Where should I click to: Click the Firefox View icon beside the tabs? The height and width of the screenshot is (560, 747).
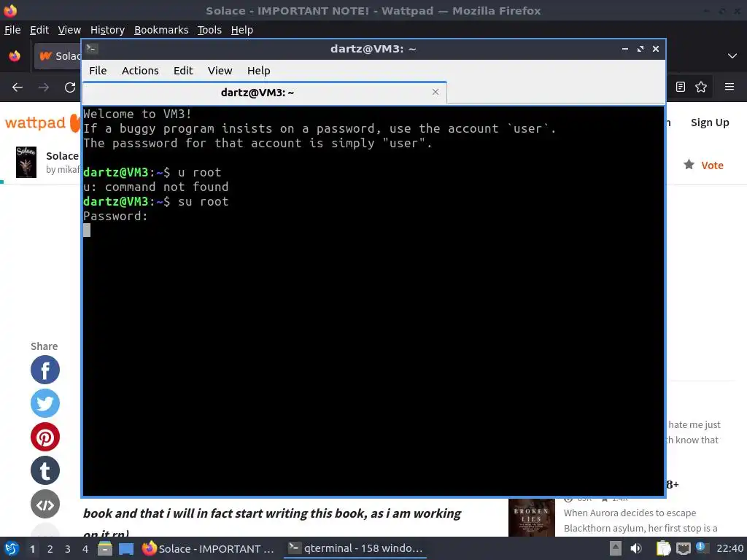[x=15, y=55]
